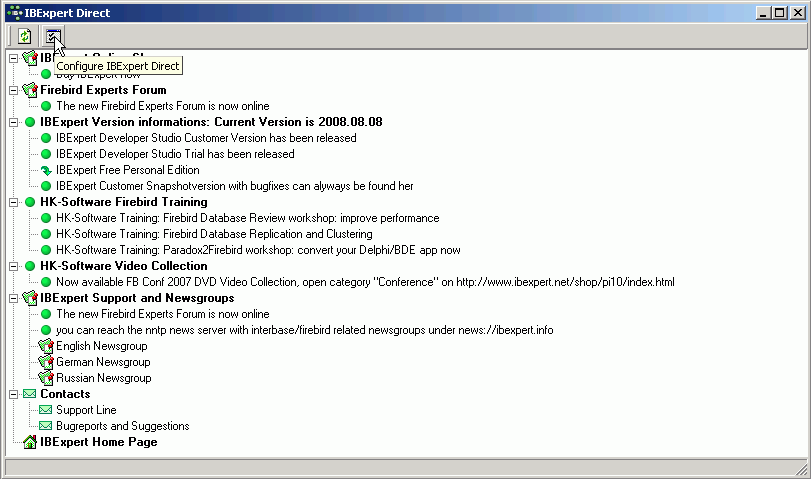The height and width of the screenshot is (479, 811).
Task: Click green dot beside FB Conf 2007 DVD
Action: coord(46,282)
